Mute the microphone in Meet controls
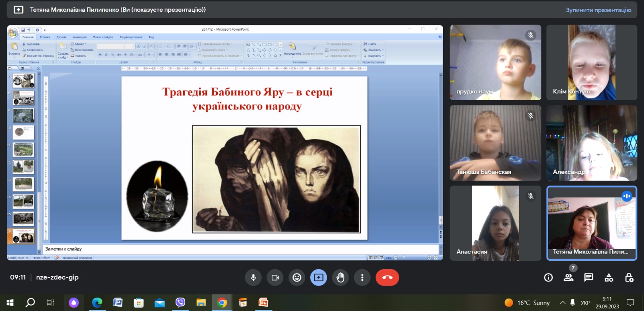Image resolution: width=644 pixels, height=311 pixels. point(253,277)
